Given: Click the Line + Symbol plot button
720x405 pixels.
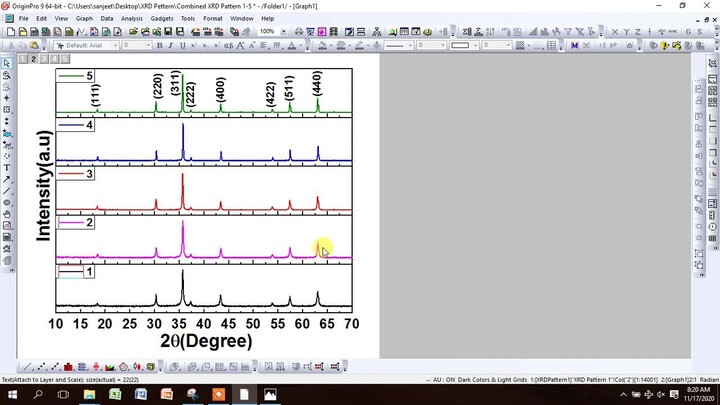Looking at the screenshot, I should 55,366.
